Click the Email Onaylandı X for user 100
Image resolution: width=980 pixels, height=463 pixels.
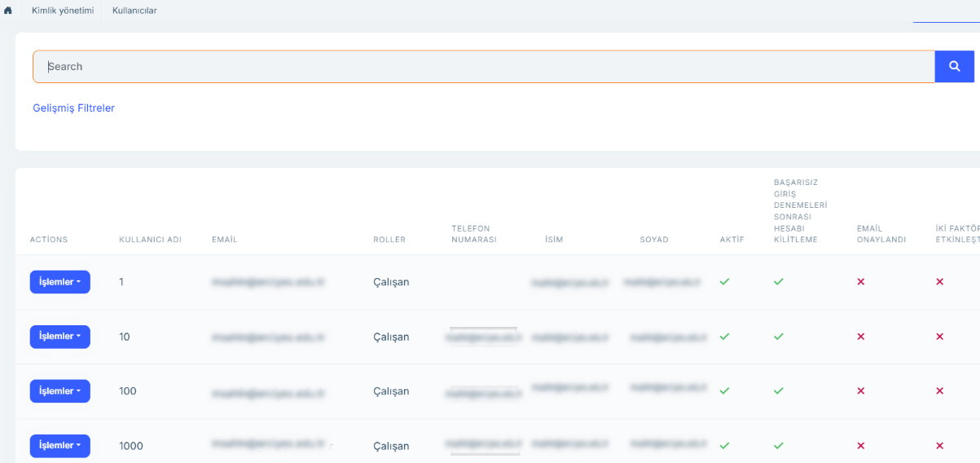pos(860,391)
